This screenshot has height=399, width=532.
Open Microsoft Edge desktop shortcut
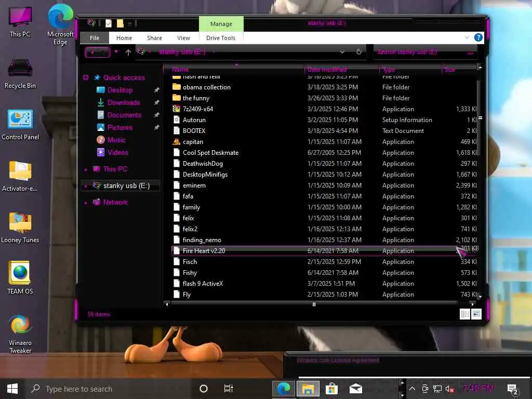click(x=60, y=25)
